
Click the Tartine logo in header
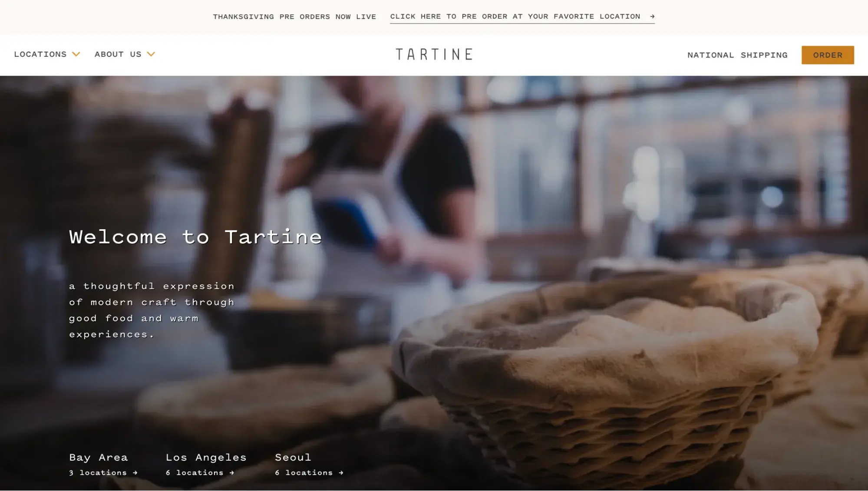434,54
